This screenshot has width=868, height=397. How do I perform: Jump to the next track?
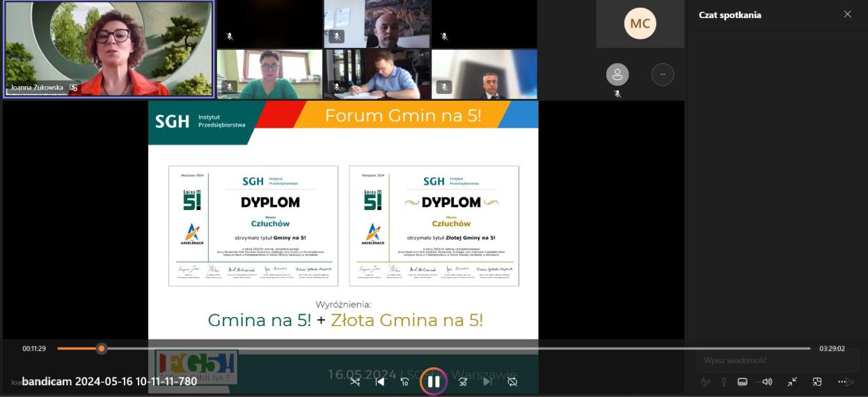click(487, 382)
